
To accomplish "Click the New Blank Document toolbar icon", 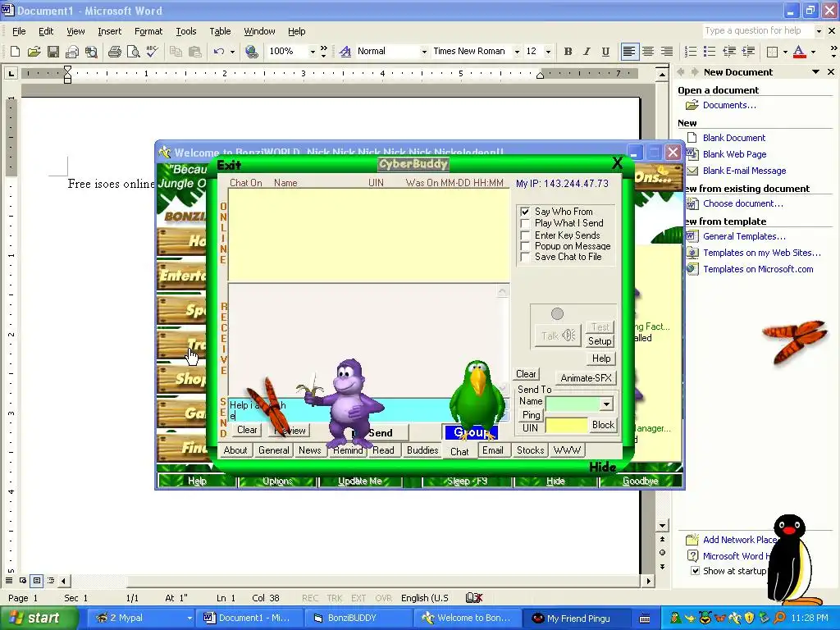I will point(15,52).
